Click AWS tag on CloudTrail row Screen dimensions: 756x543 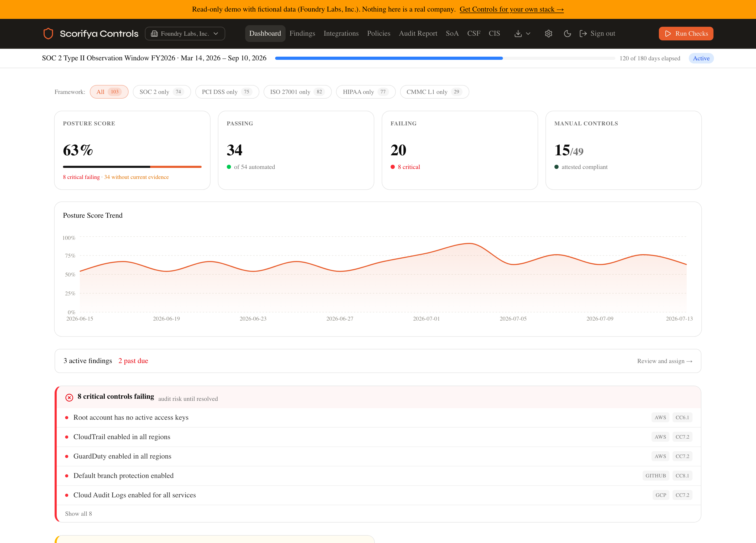tap(660, 437)
